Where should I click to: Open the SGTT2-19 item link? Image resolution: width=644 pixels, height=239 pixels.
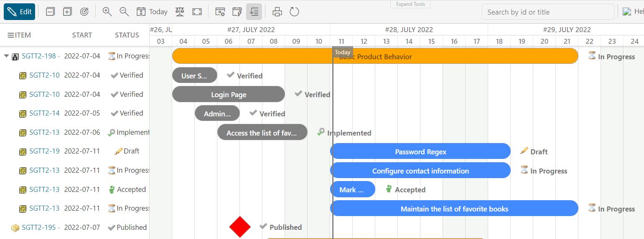(44, 151)
